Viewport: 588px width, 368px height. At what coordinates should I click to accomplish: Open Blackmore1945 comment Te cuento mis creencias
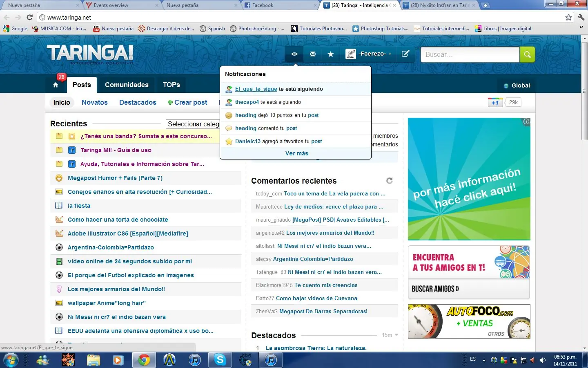(x=326, y=285)
